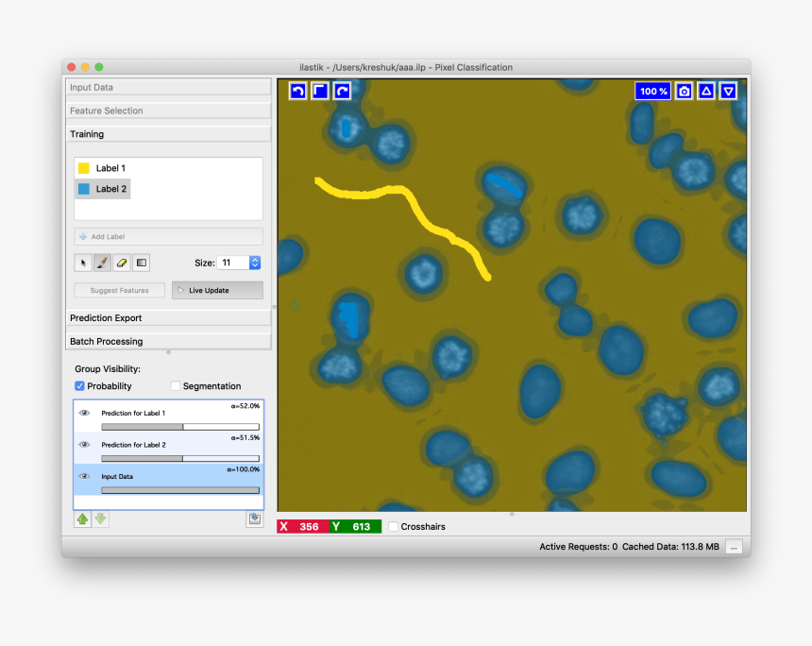Adjust opacity slider for Prediction for Label 2
Image resolution: width=812 pixels, height=646 pixels.
point(179,458)
